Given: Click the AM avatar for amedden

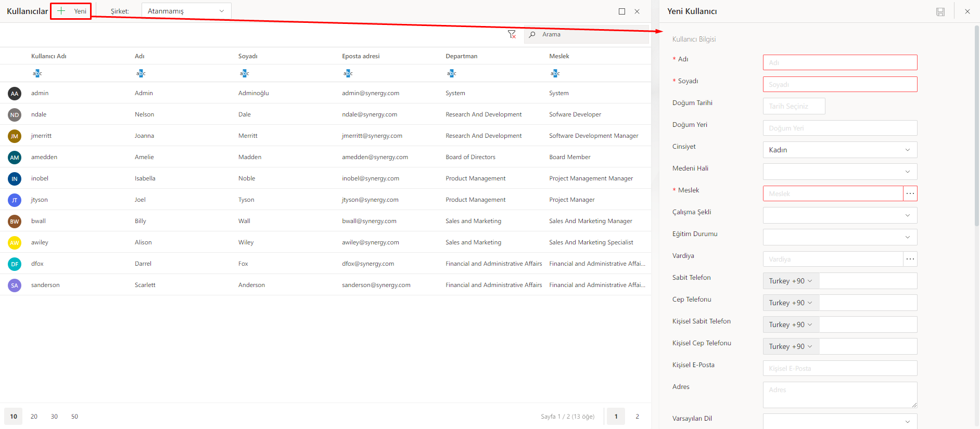Looking at the screenshot, I should (x=15, y=158).
